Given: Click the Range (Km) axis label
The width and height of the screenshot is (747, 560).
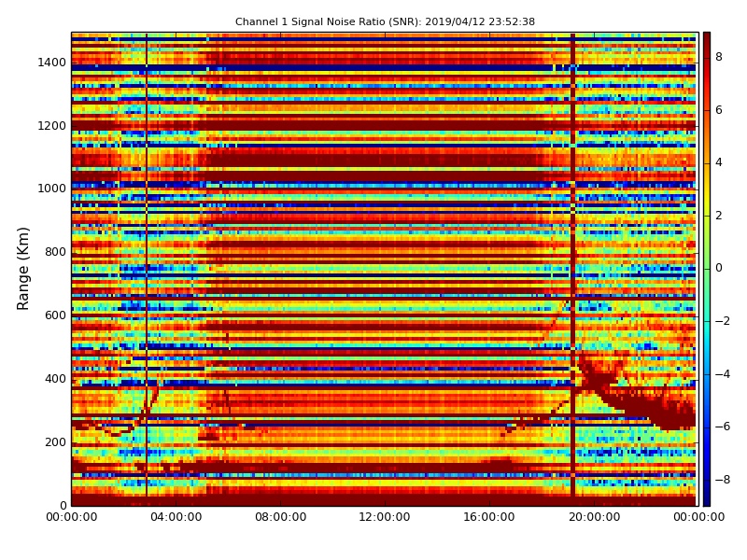Looking at the screenshot, I should pyautogui.click(x=22, y=269).
